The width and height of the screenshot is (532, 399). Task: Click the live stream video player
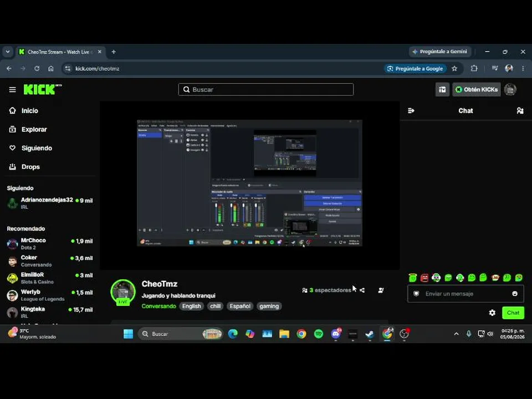[x=249, y=185]
